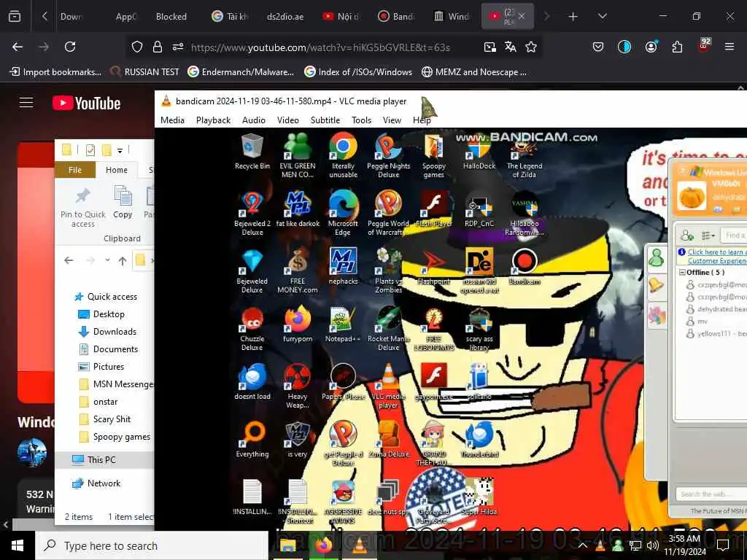Click Pin to Quick access button
The height and width of the screenshot is (560, 747).
tap(83, 208)
